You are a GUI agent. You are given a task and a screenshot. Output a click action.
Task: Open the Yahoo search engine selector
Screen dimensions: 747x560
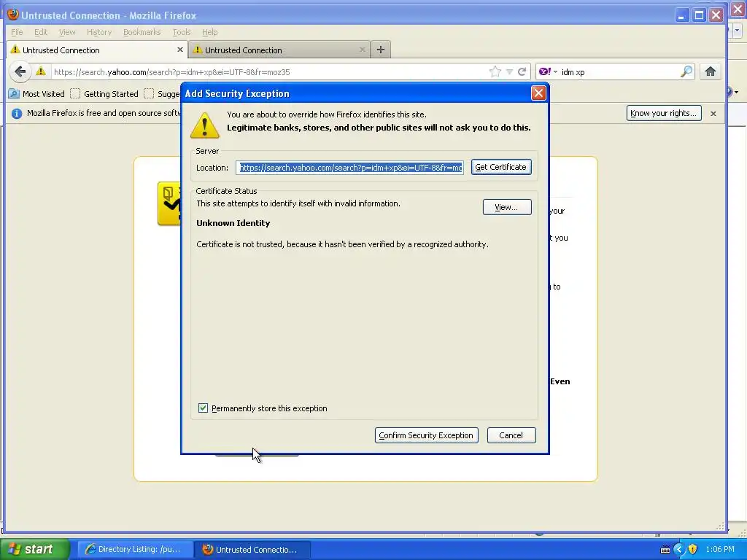point(548,72)
